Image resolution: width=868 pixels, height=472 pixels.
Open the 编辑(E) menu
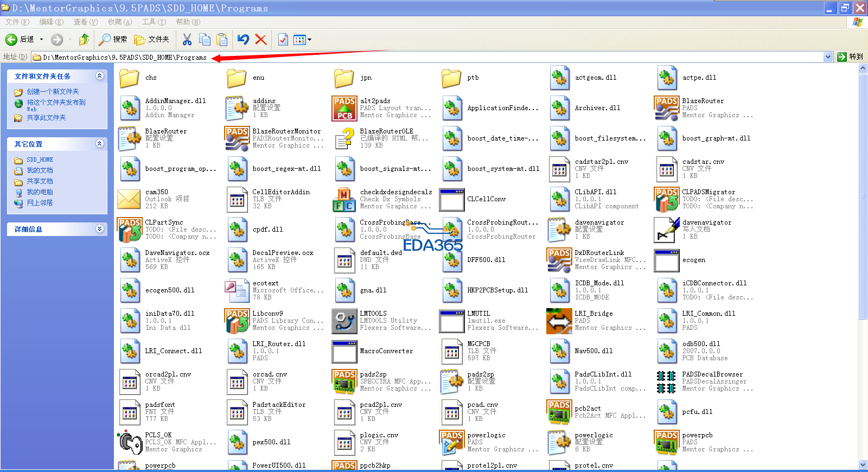tap(52, 22)
